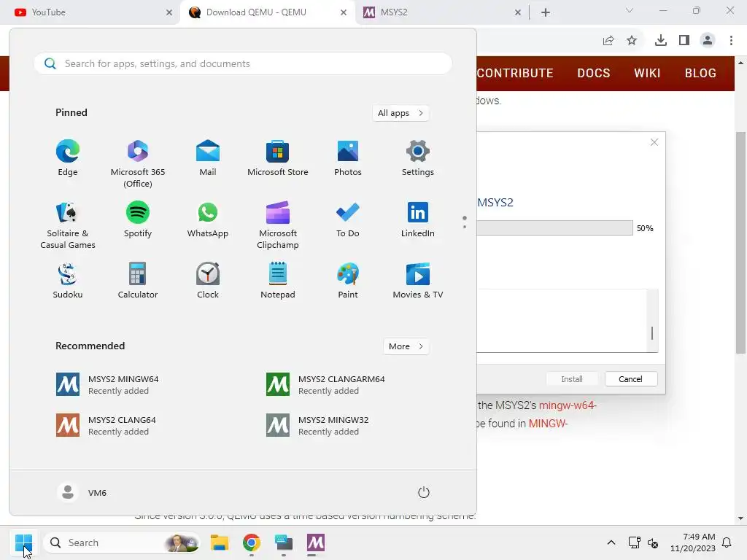Image resolution: width=747 pixels, height=560 pixels.
Task: Open MSYS2 installer taskbar icon
Action: (315, 542)
